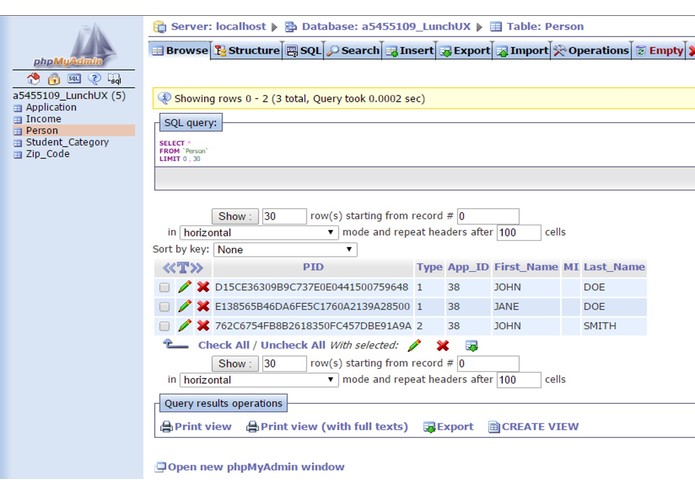Click the Uncheck All link
The height and width of the screenshot is (494, 695).
tap(293, 345)
